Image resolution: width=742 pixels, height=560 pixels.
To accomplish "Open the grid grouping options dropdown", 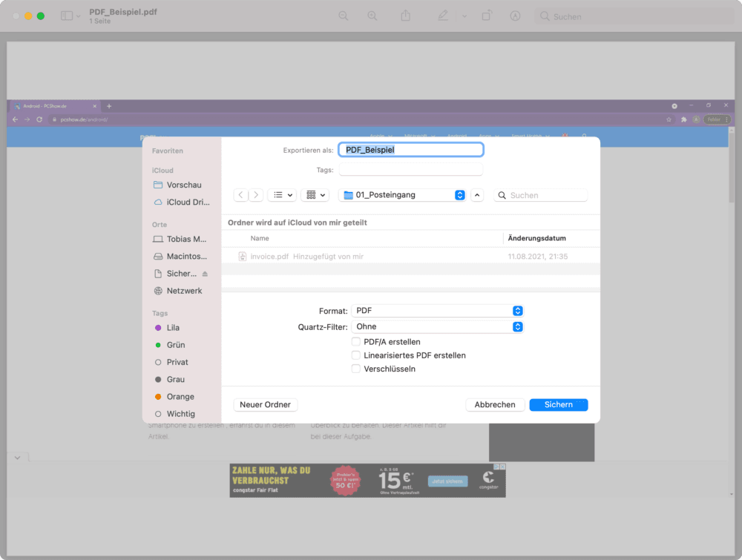I will click(x=315, y=195).
